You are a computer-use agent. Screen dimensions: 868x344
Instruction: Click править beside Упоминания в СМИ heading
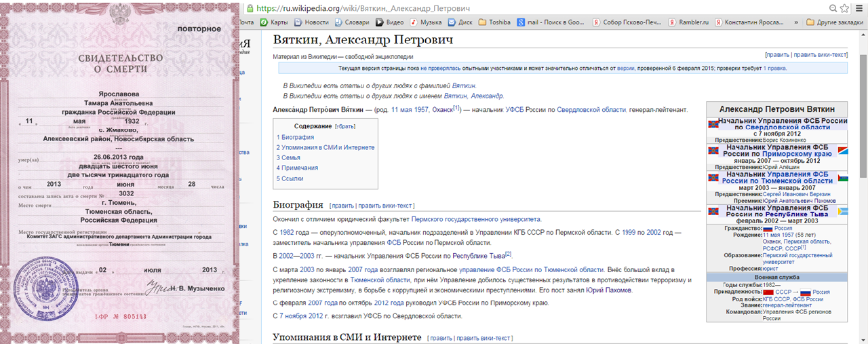[x=441, y=338]
